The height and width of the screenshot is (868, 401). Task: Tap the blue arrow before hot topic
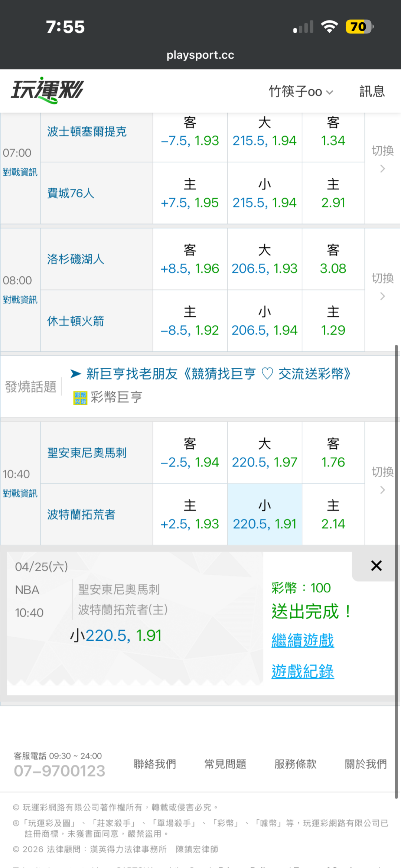pos(76,374)
